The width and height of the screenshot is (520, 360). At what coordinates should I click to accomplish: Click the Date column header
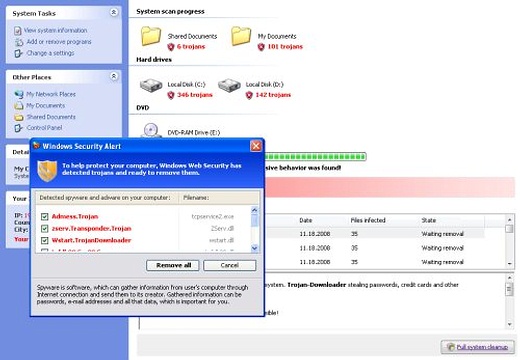click(x=306, y=220)
